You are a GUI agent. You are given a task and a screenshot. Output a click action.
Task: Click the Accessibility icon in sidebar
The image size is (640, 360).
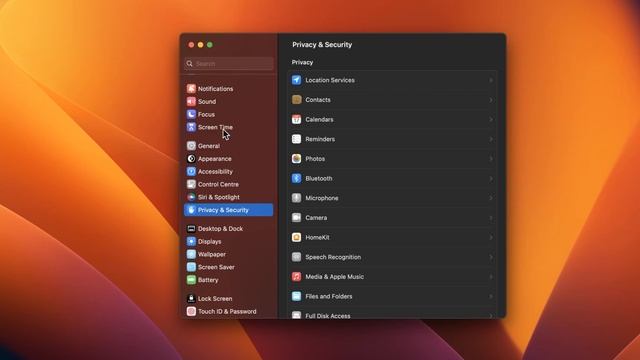tap(191, 171)
